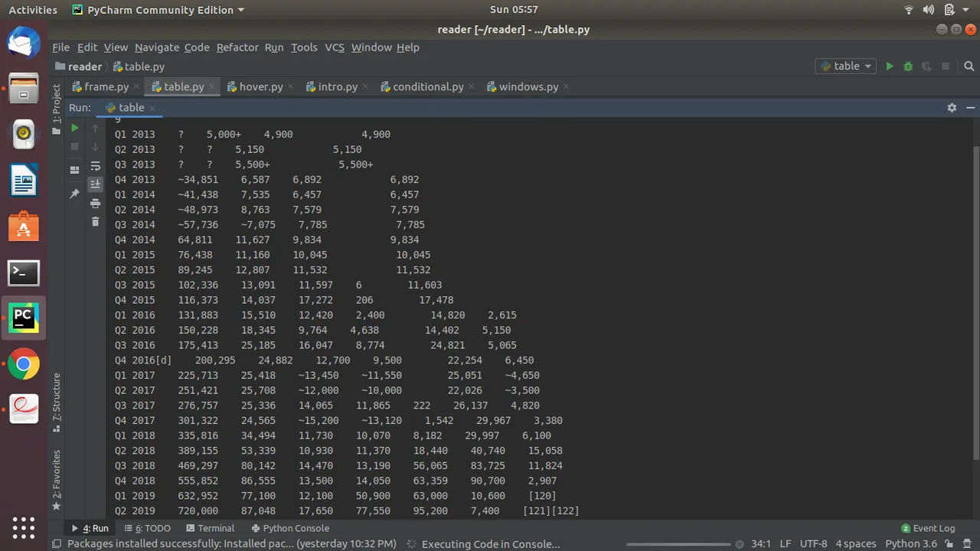Open the Refactor menu
The image size is (980, 551).
(237, 47)
